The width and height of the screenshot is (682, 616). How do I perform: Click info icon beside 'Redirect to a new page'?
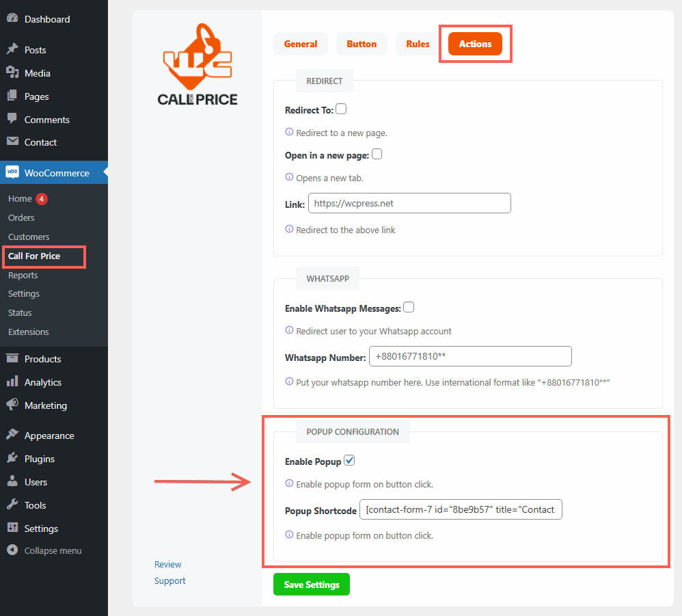[x=289, y=132]
